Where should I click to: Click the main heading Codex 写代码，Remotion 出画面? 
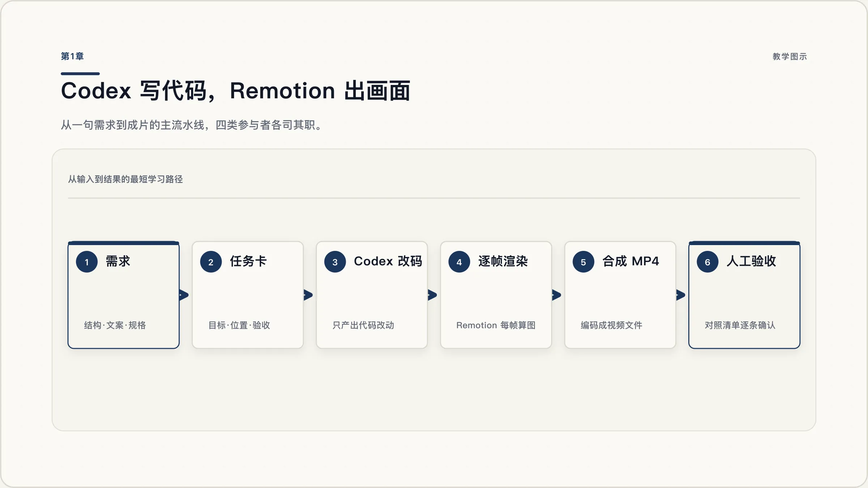236,91
